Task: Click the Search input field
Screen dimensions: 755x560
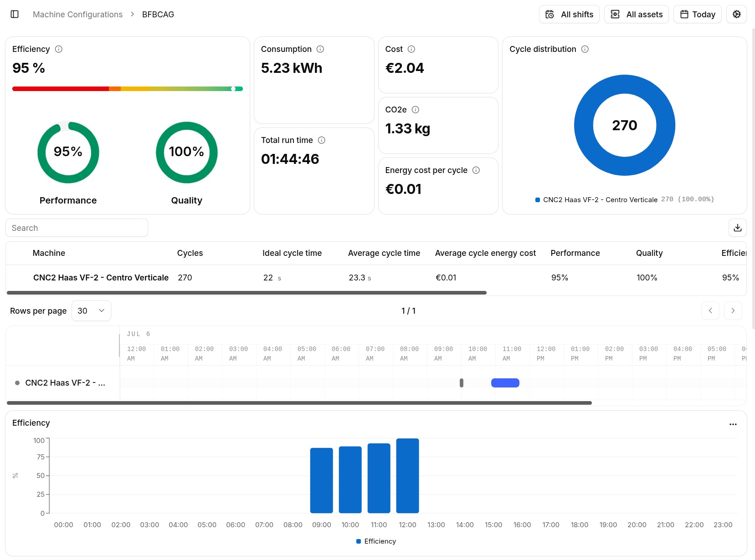Action: [x=77, y=228]
